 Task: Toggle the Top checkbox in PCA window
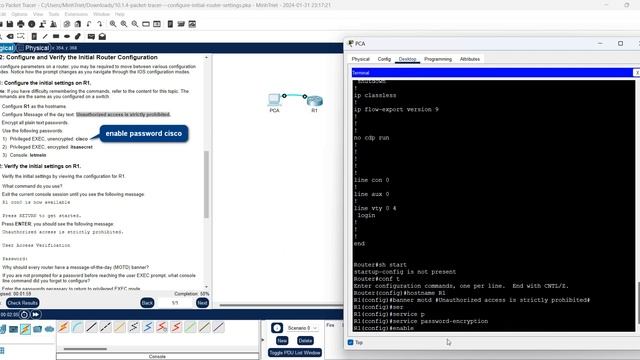click(x=350, y=342)
